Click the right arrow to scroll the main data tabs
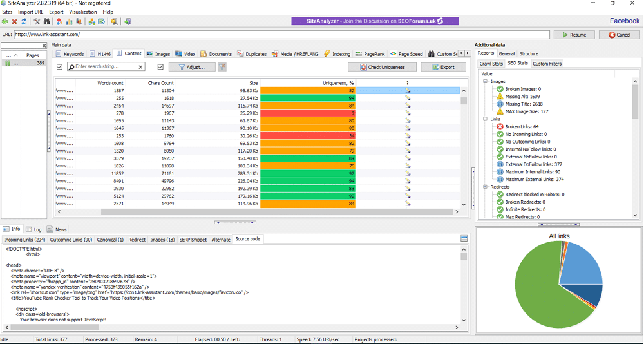 [468, 53]
